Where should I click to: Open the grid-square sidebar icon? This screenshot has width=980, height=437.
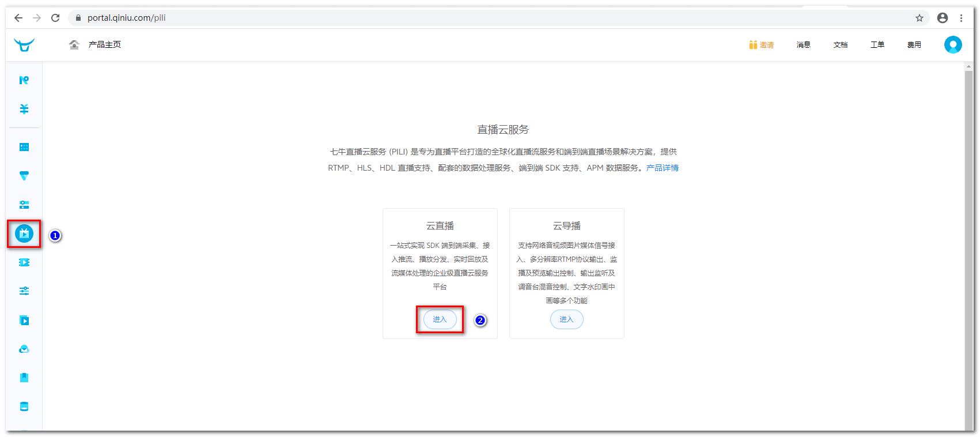tap(24, 147)
